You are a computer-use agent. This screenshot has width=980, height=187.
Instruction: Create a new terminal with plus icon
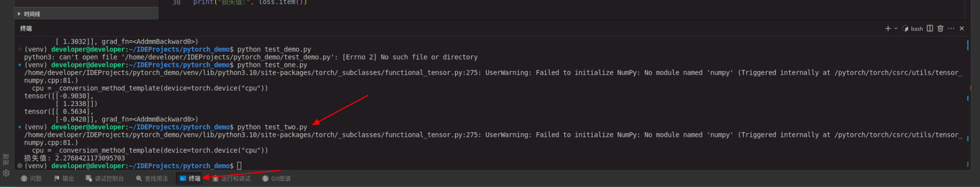pos(887,28)
